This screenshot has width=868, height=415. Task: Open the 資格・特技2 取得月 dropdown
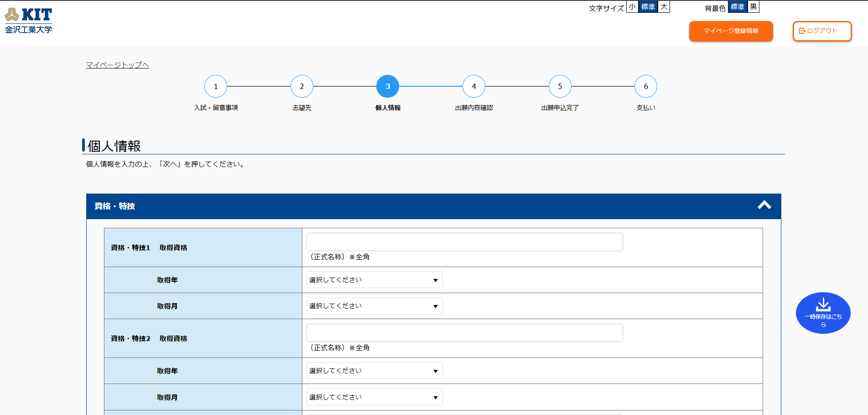[374, 397]
